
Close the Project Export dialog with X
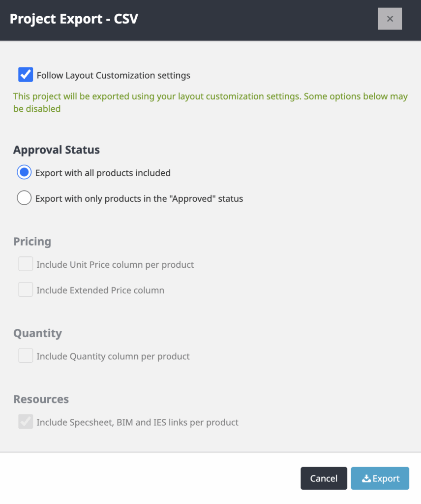[390, 19]
